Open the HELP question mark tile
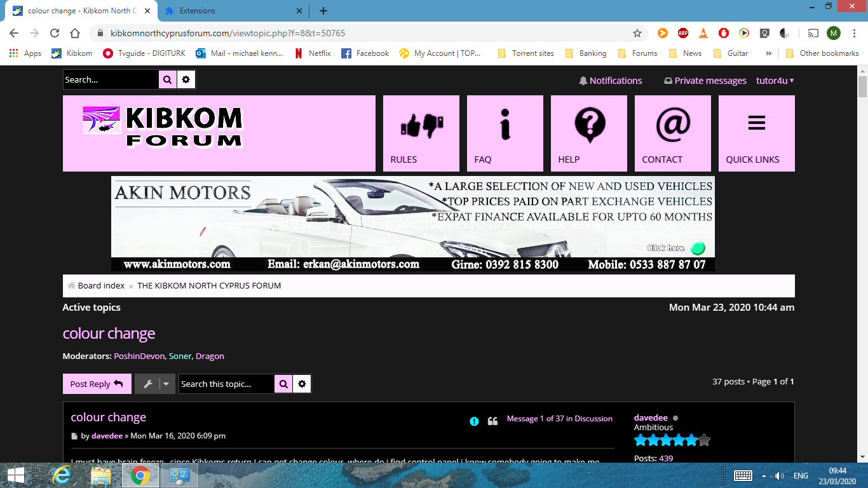 [589, 133]
